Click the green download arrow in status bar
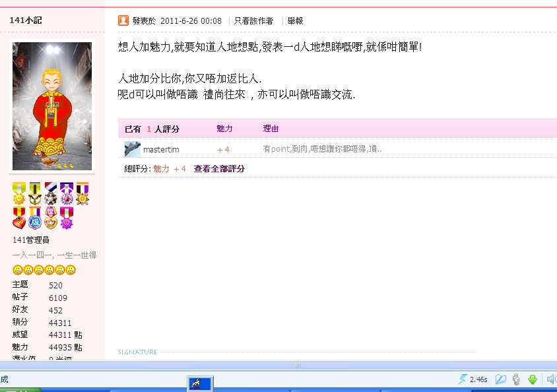557x392 pixels. [533, 379]
